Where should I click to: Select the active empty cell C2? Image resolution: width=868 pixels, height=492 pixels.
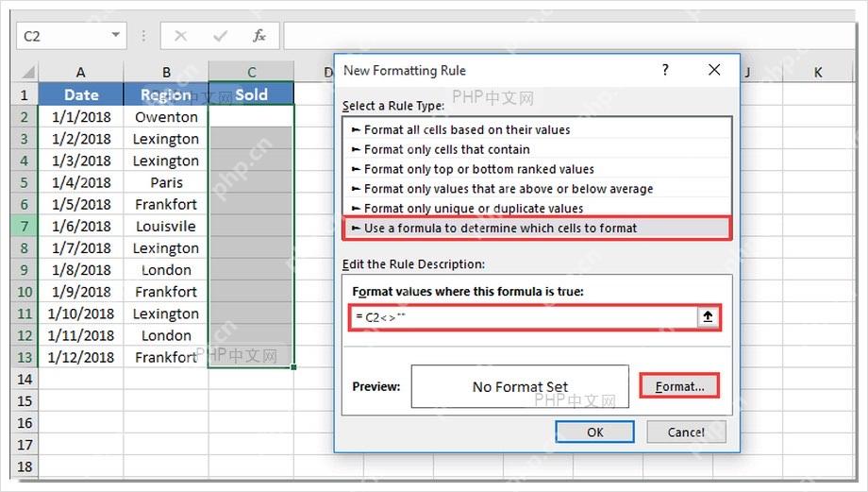pyautogui.click(x=251, y=117)
